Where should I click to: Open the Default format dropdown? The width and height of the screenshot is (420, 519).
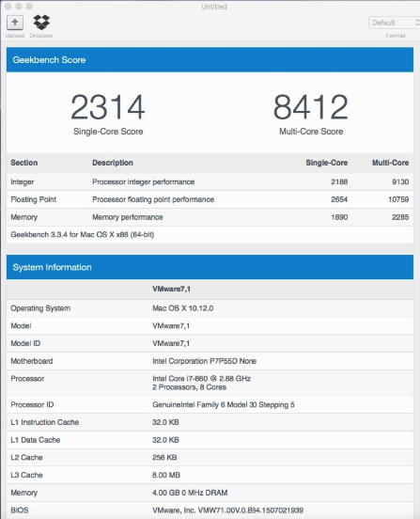[x=394, y=23]
